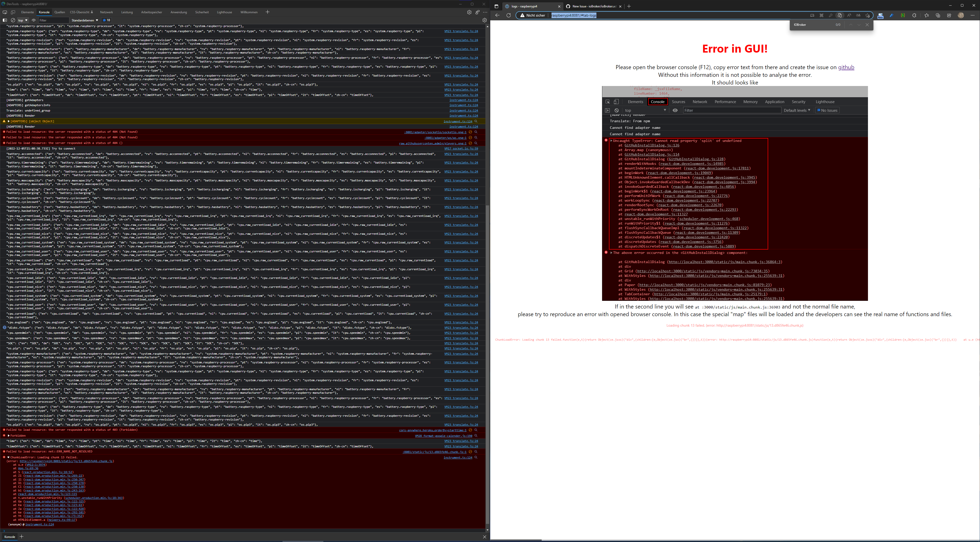The height and width of the screenshot is (542, 980).
Task: Open the github link on the error page
Action: 846,67
